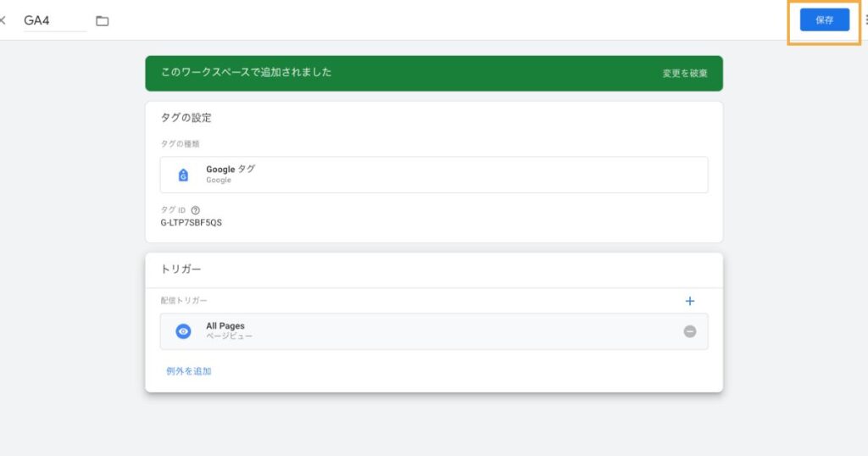868x456 pixels.
Task: Close the tag editor with the X icon
Action: [3, 20]
